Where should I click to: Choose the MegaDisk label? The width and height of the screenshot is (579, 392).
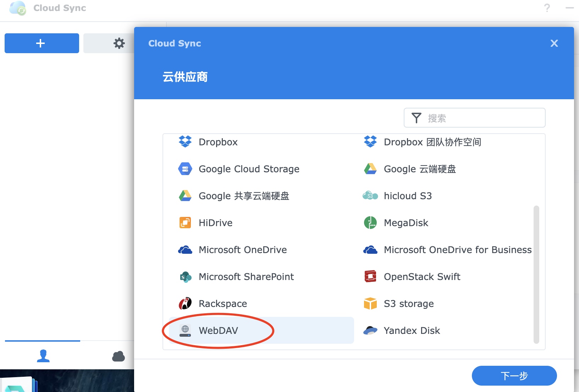(x=406, y=223)
